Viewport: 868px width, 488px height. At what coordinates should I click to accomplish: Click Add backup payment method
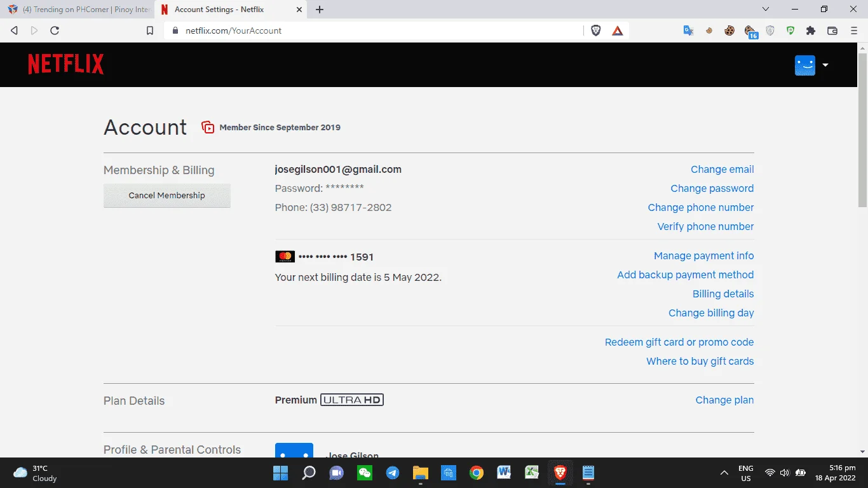pyautogui.click(x=685, y=275)
